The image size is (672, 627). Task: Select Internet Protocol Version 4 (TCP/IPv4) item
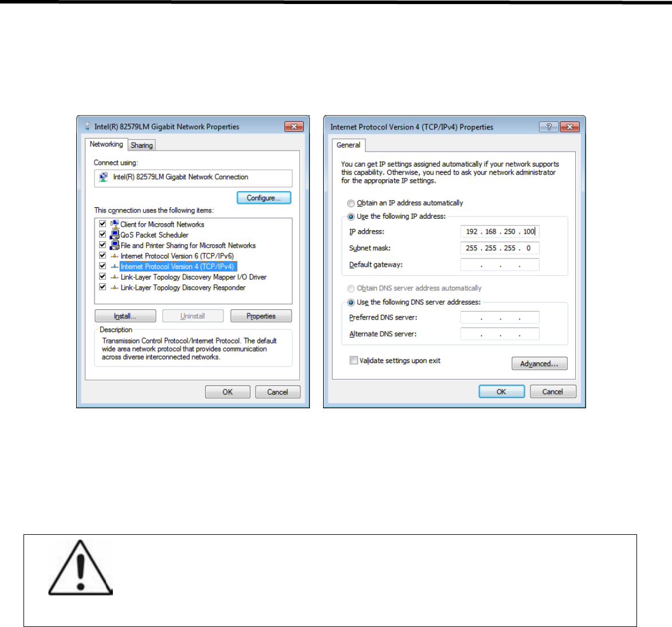point(178,266)
